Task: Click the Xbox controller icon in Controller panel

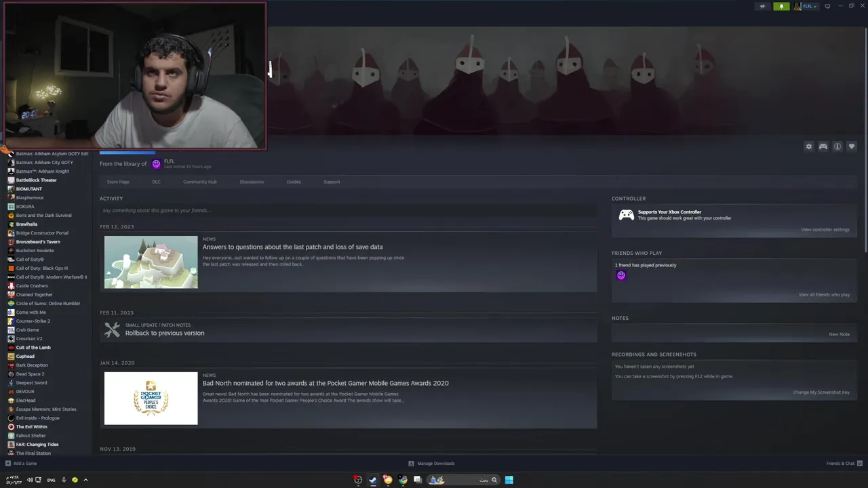Action: 626,215
